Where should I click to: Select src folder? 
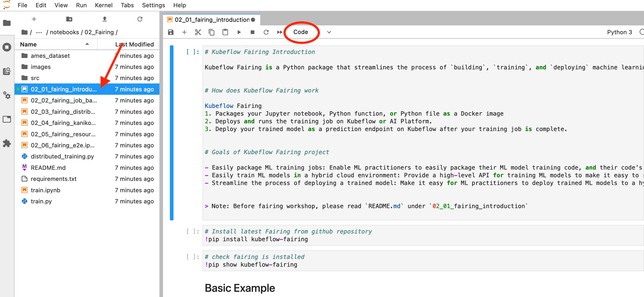click(87, 78)
